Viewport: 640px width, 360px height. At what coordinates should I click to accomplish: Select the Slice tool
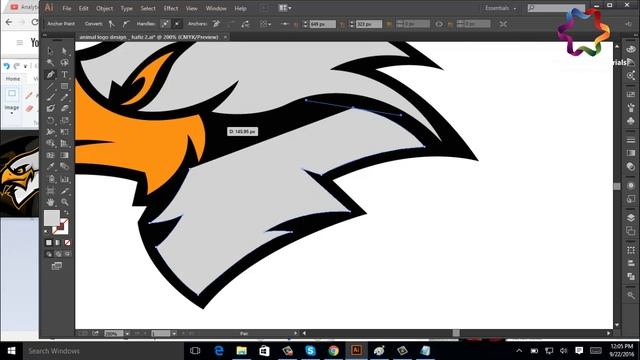tap(64, 191)
